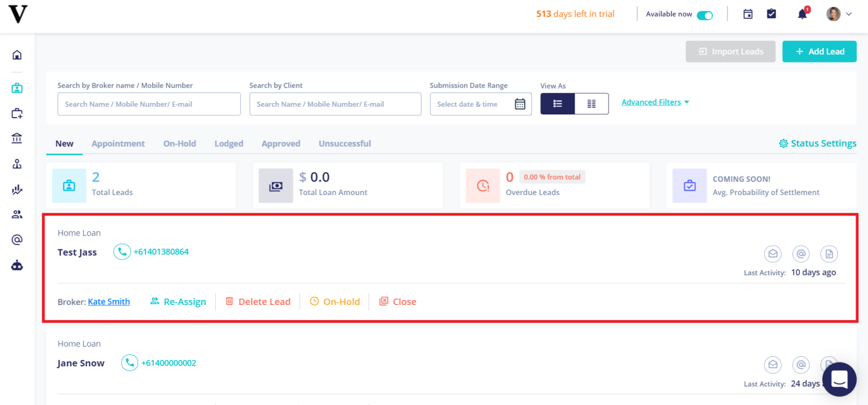Click the @ icon for Jane Snow
Viewport: 868px width, 405px height.
[801, 365]
